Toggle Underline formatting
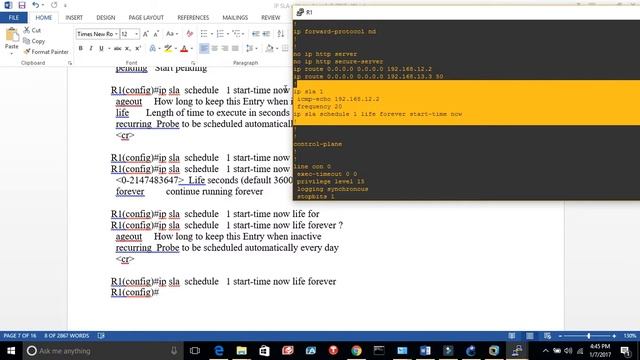 pos(101,49)
